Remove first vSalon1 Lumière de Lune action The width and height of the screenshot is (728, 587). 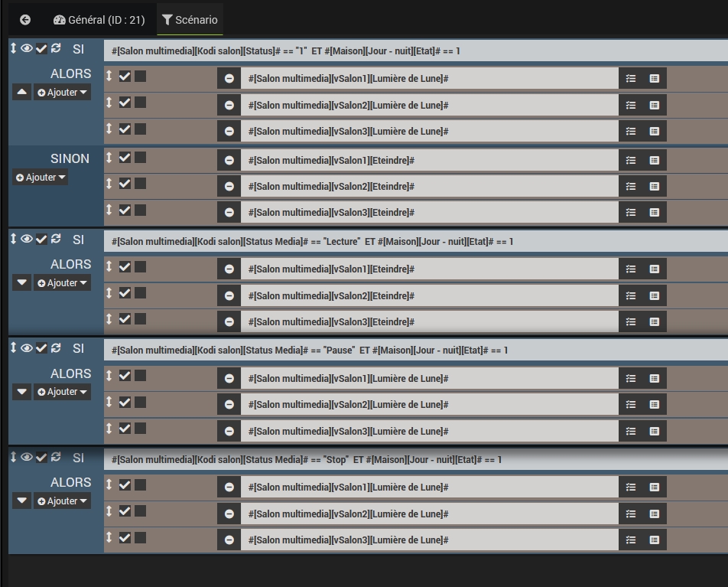[x=229, y=79]
